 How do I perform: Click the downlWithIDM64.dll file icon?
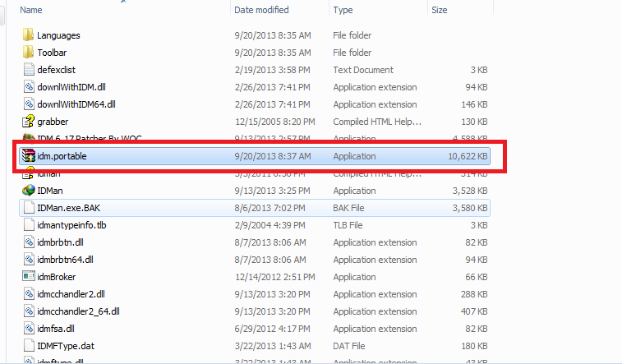29,104
